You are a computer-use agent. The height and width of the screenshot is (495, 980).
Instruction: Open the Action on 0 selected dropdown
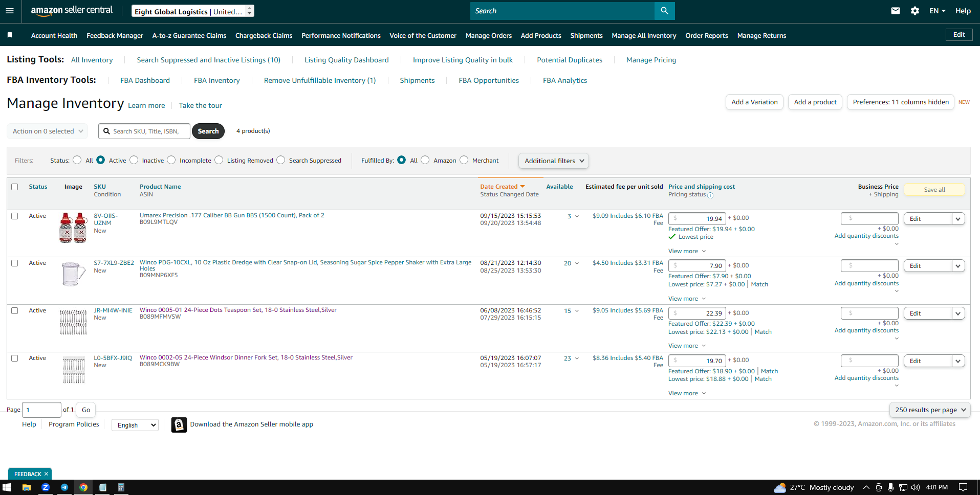click(48, 131)
